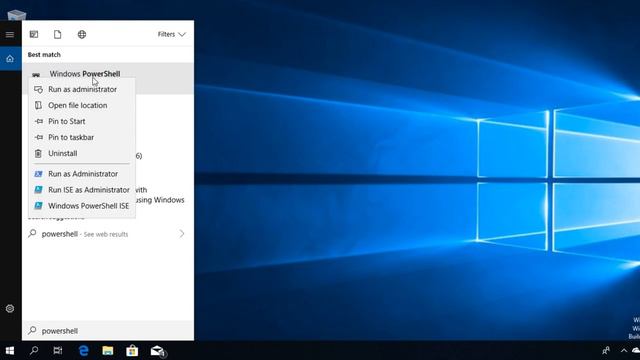640x360 pixels.
Task: Choose Uninstall from context menu
Action: click(x=82, y=153)
